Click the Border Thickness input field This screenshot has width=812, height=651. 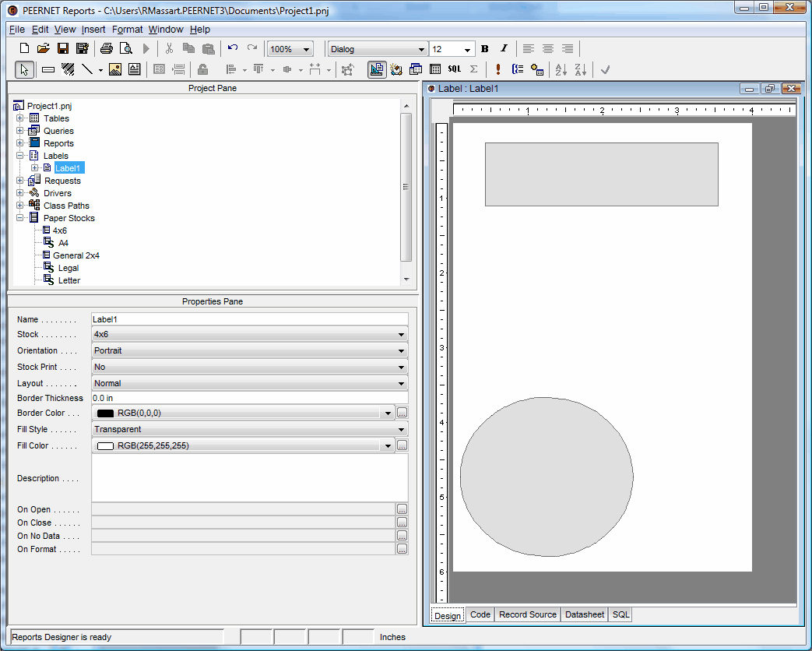[x=250, y=398]
